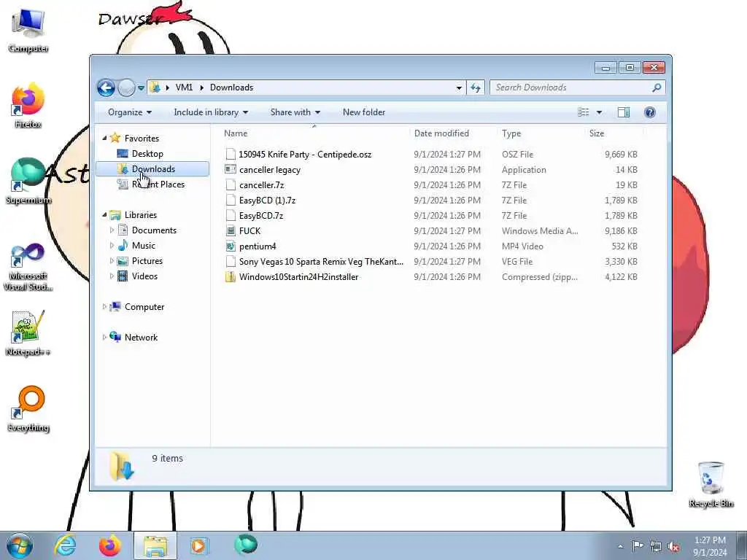Sort files by Size column
Image resolution: width=747 pixels, height=560 pixels.
[x=614, y=133]
